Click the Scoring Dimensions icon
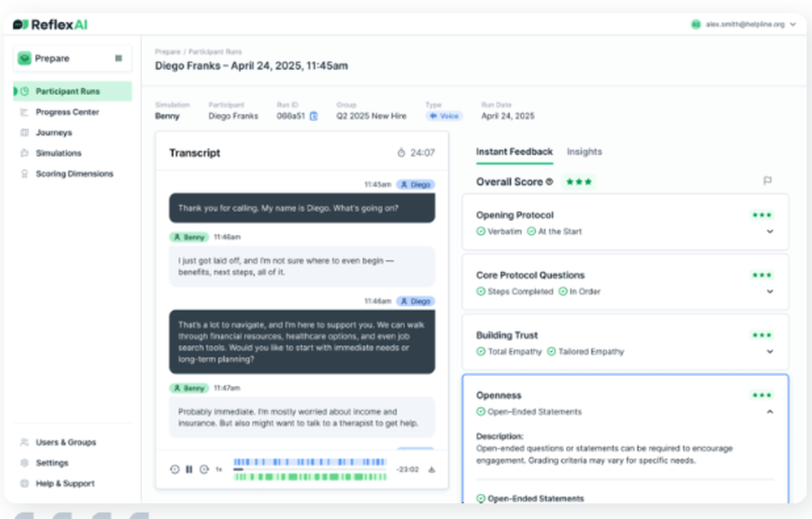The height and width of the screenshot is (519, 812). point(24,174)
